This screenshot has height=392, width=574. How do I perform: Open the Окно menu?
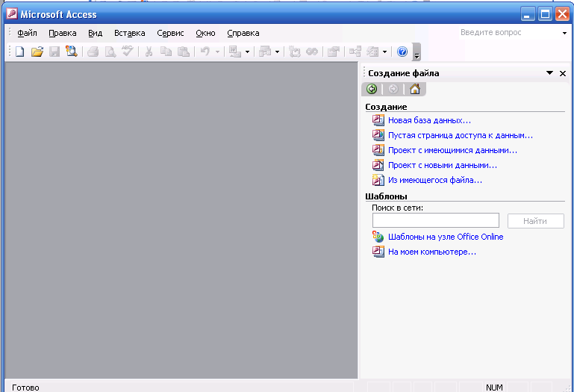[x=205, y=33]
